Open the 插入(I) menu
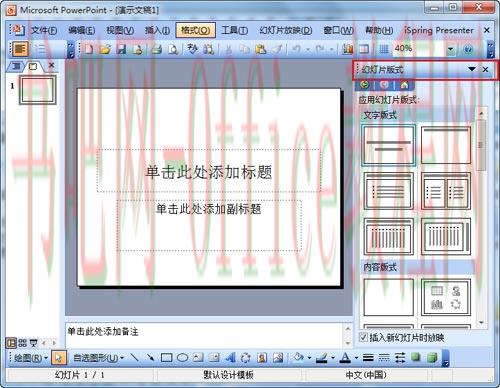 [x=157, y=31]
